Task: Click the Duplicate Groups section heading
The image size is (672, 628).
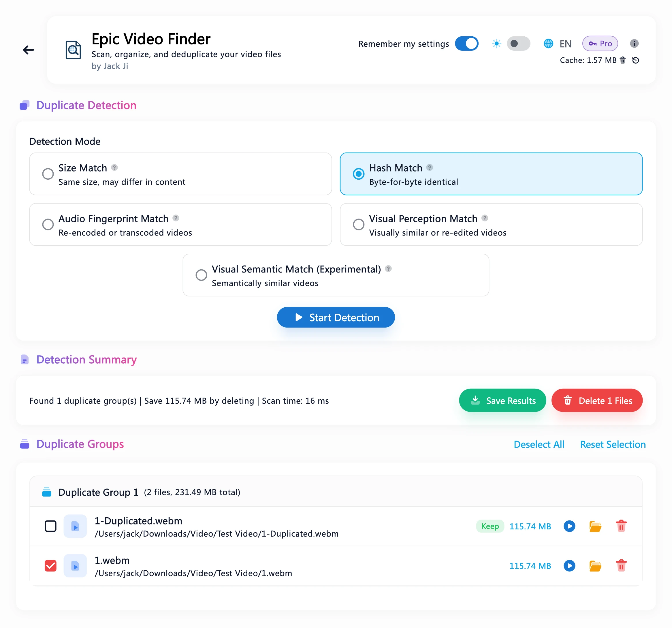Action: pos(80,444)
